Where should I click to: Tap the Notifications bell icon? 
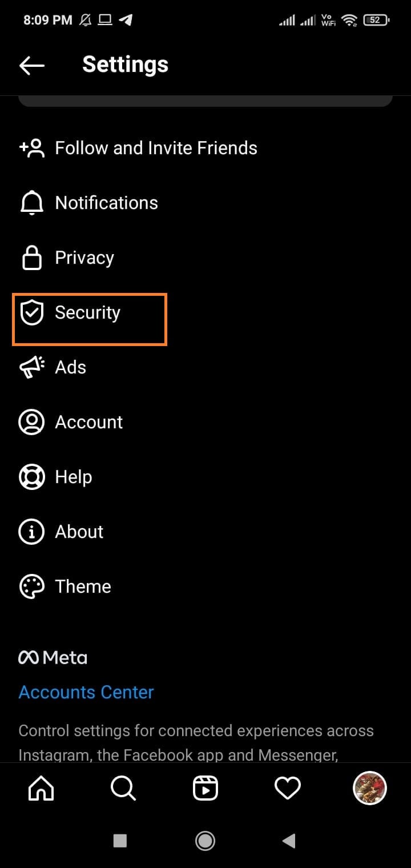coord(31,202)
